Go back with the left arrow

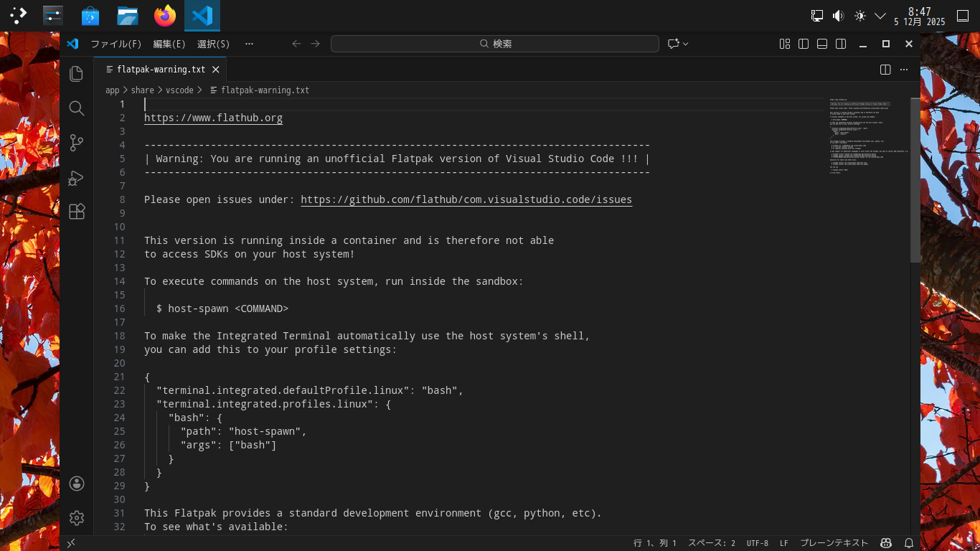coord(296,44)
